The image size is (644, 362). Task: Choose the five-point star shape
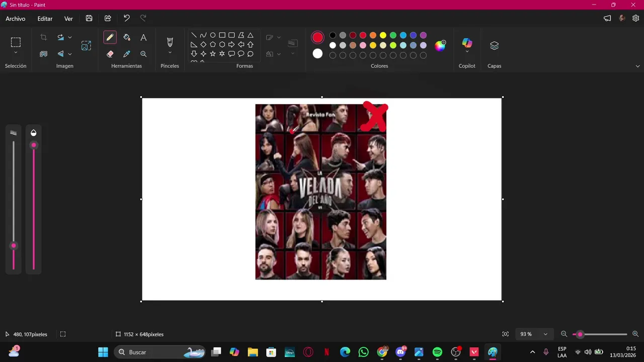213,54
